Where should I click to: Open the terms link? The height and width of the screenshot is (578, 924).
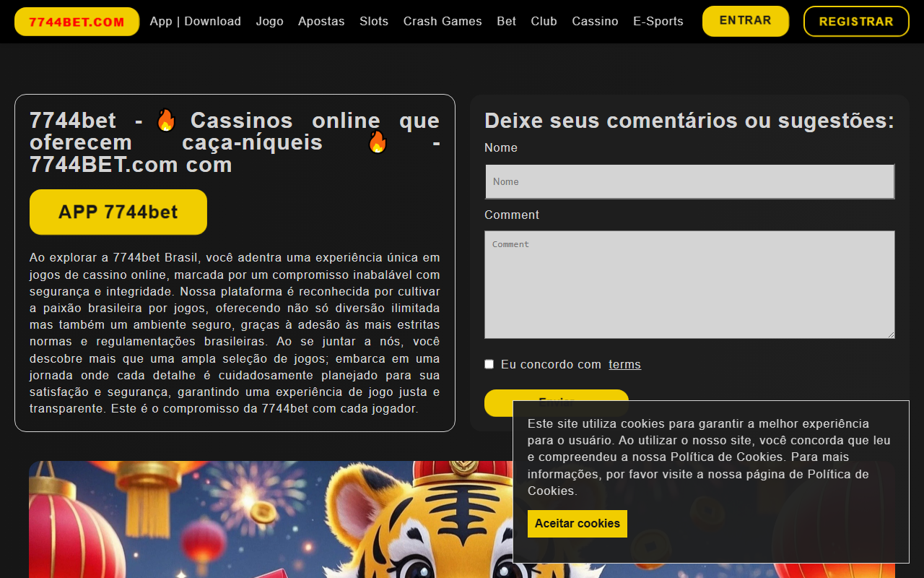pyautogui.click(x=624, y=365)
